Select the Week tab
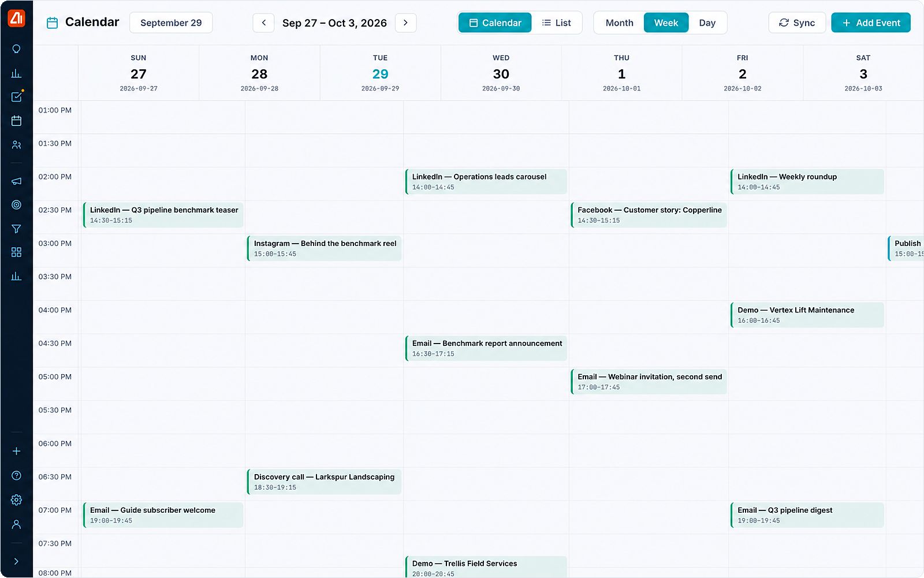This screenshot has height=578, width=924. click(666, 23)
